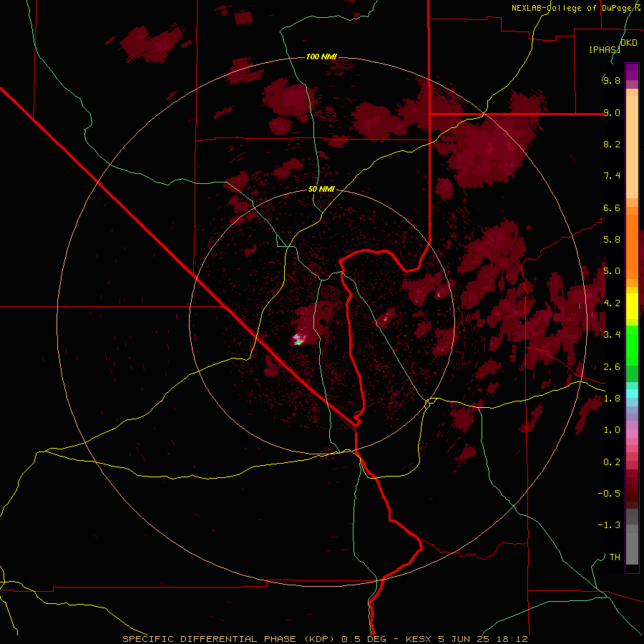The image size is (644, 644).
Task: Click the 3.4 scale value
Action: click(612, 335)
